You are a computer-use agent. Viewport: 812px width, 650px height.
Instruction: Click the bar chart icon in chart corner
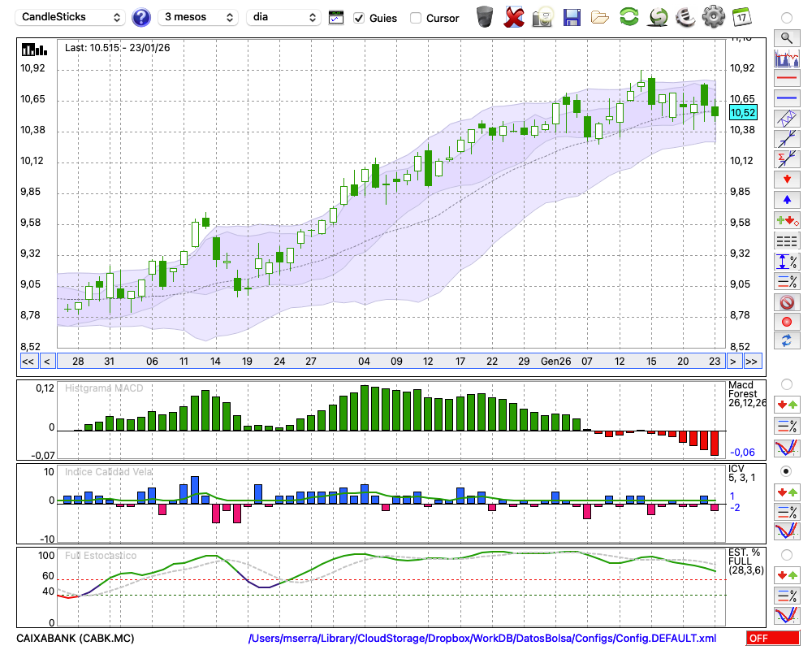34,50
